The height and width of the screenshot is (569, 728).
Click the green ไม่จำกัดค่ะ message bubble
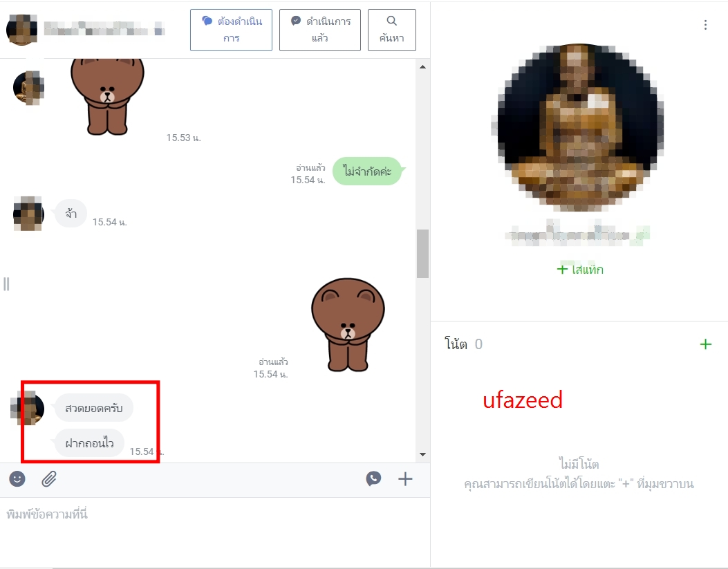367,171
